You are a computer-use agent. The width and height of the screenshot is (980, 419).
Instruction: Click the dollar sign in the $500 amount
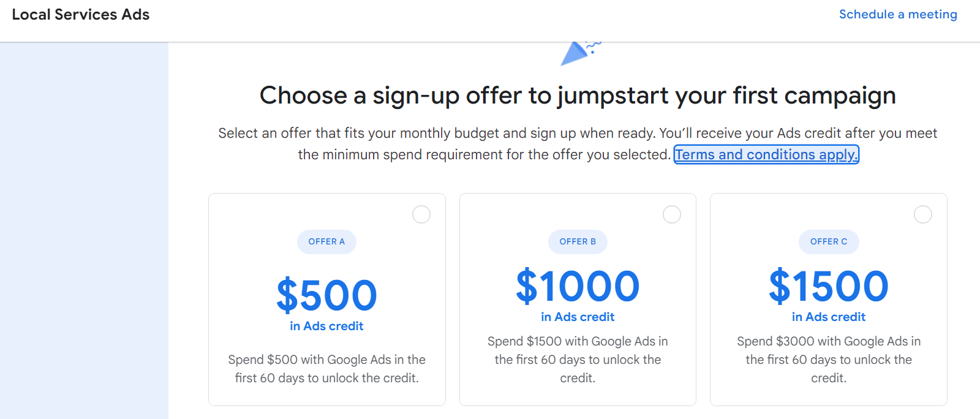288,296
